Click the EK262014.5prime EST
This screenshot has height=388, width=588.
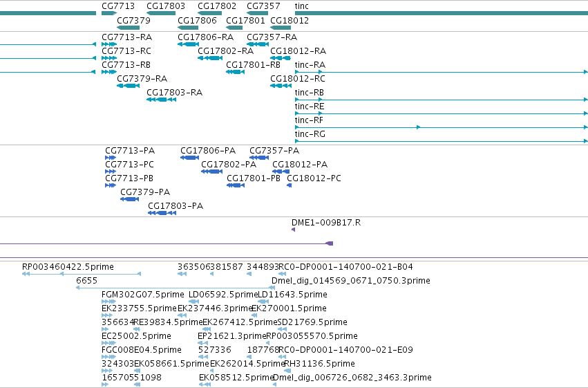pyautogui.click(x=247, y=364)
